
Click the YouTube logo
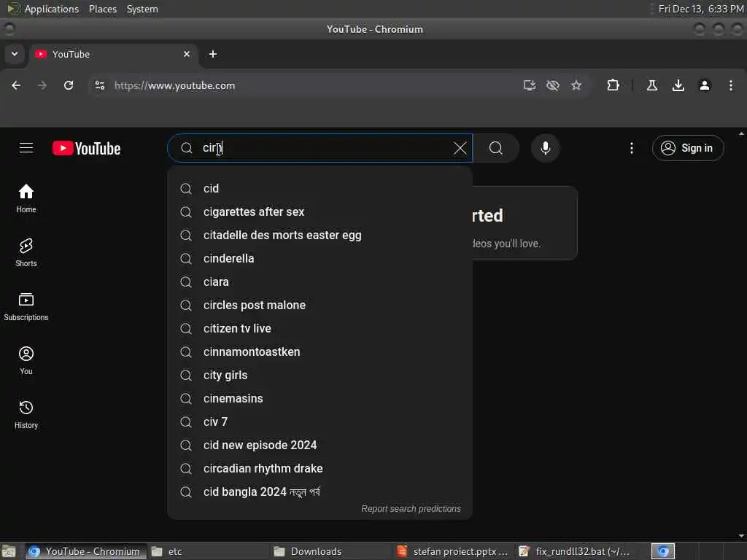tap(86, 149)
